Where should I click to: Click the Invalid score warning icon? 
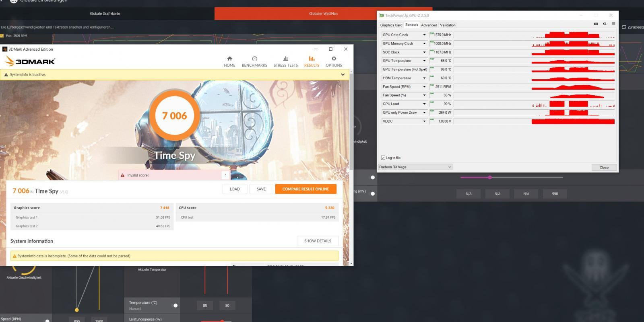click(122, 175)
